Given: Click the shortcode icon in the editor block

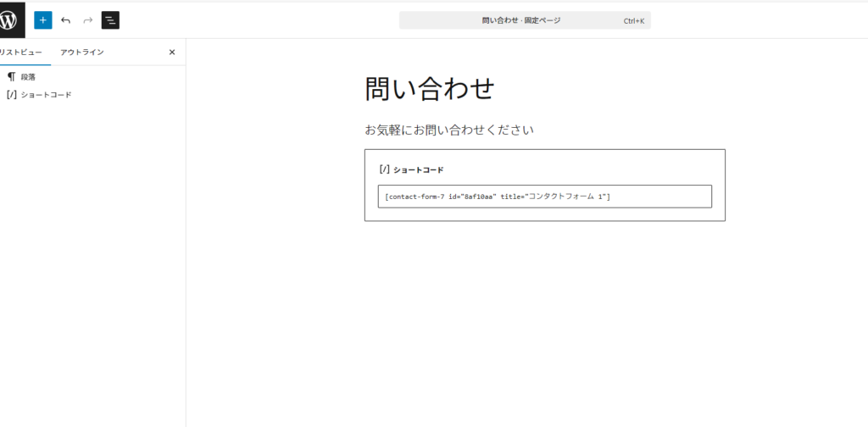Looking at the screenshot, I should click(384, 169).
